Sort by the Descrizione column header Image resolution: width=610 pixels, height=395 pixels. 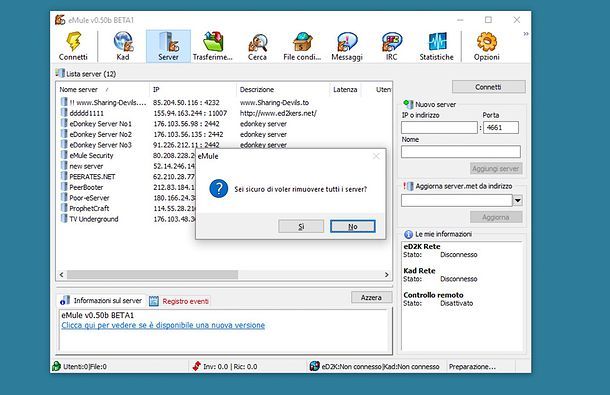pyautogui.click(x=283, y=90)
